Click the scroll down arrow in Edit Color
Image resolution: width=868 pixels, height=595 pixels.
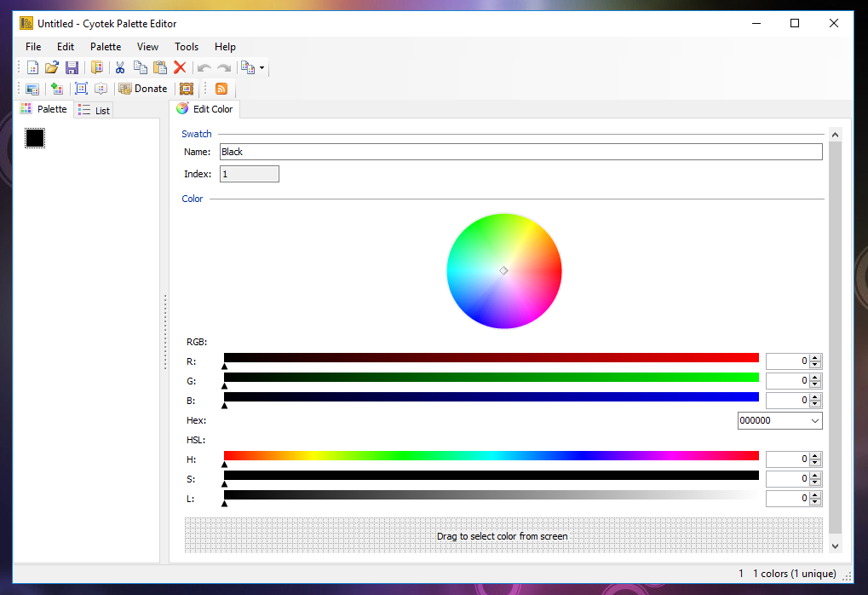(x=836, y=546)
